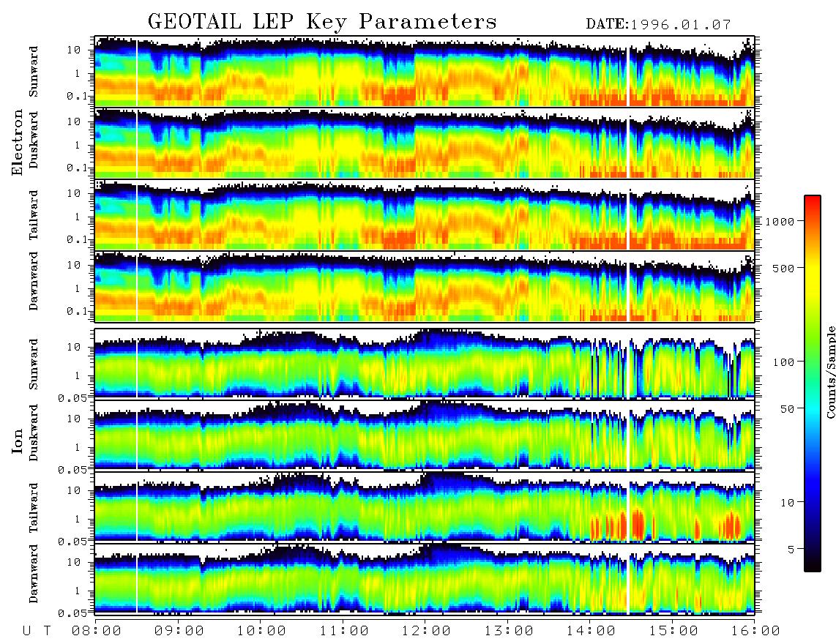This screenshot has width=836, height=644.
Task: Click inside the Ion Duskward spectrogram
Action: pyautogui.click(x=425, y=435)
